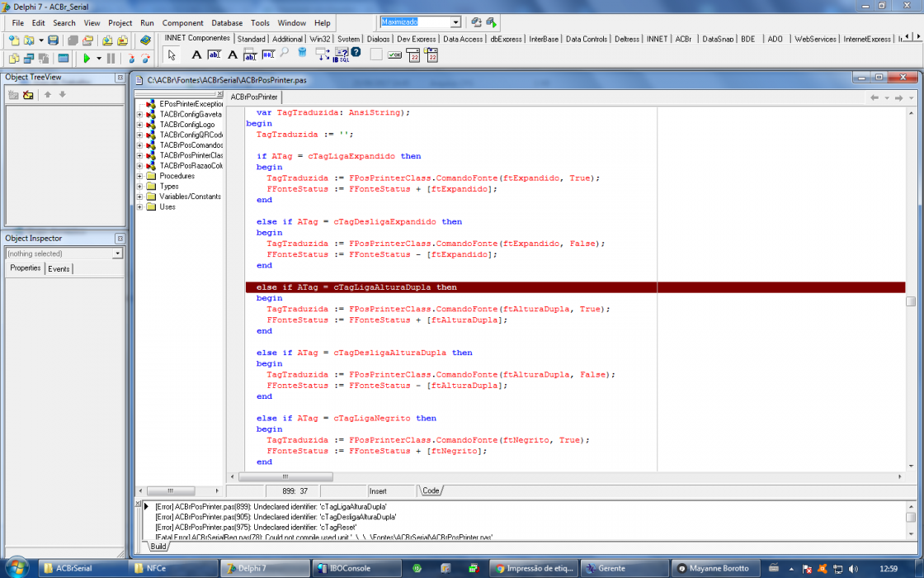Click Set Debug Desktop icon
This screenshot has width=924, height=578.
point(491,22)
